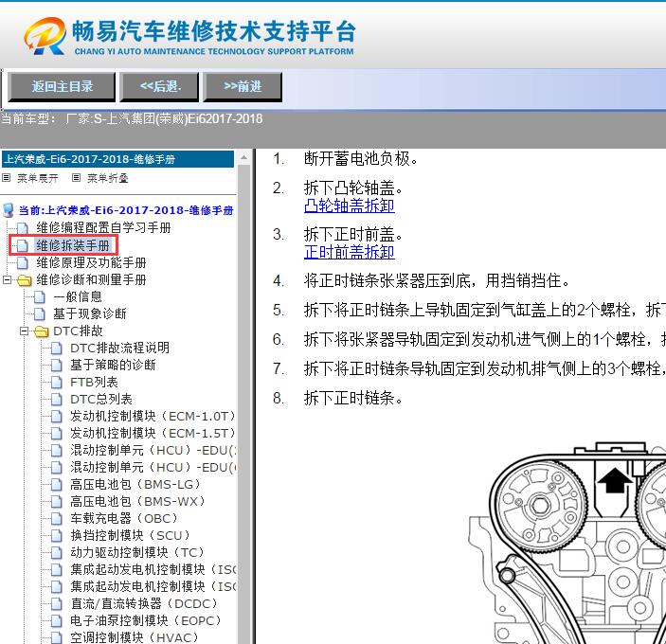Click tree panel scrollbar up arrow
Image resolution: width=666 pixels, height=644 pixels.
click(243, 158)
